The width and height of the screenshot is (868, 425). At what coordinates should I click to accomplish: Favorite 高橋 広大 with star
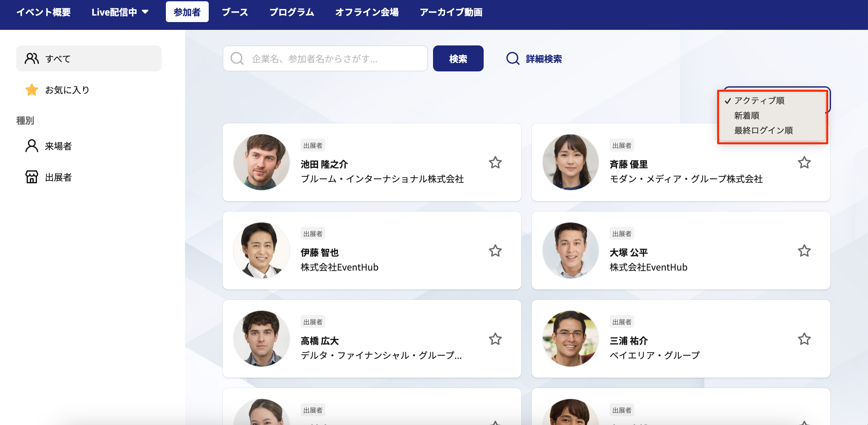pyautogui.click(x=495, y=339)
